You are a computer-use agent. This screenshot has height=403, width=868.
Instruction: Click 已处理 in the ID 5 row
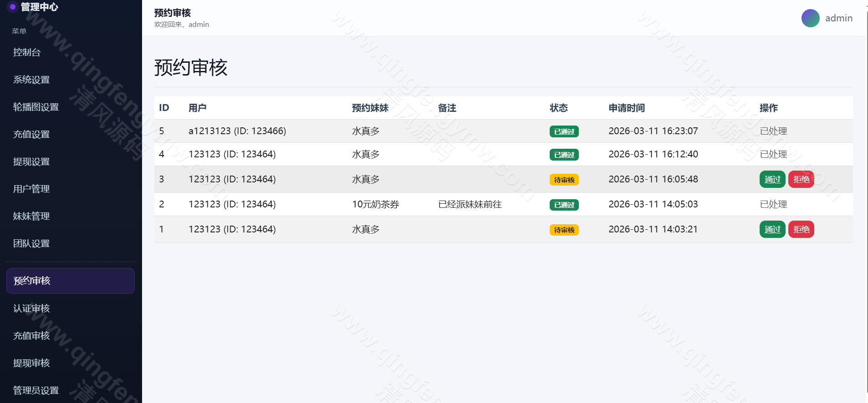[773, 131]
